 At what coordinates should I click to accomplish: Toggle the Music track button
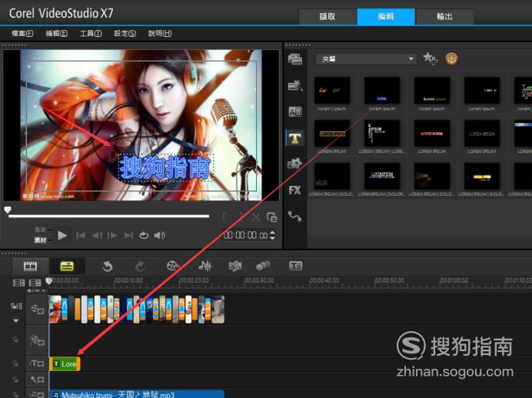[38, 394]
